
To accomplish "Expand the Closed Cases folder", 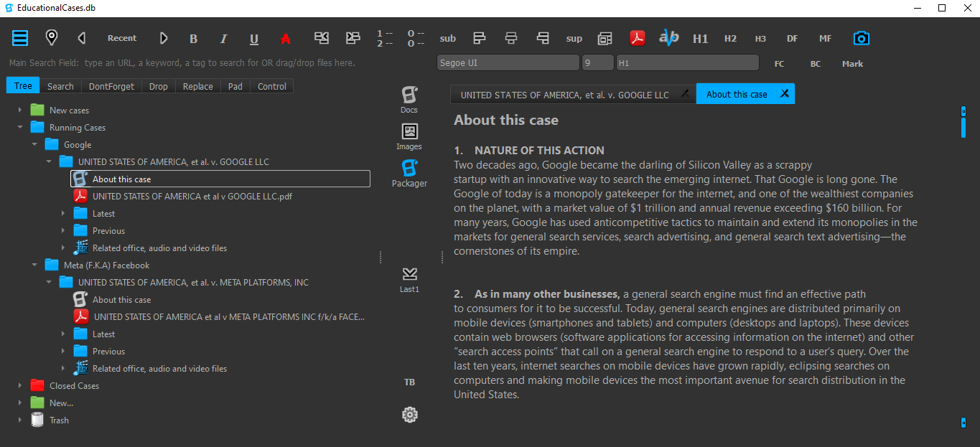I will pyautogui.click(x=20, y=386).
